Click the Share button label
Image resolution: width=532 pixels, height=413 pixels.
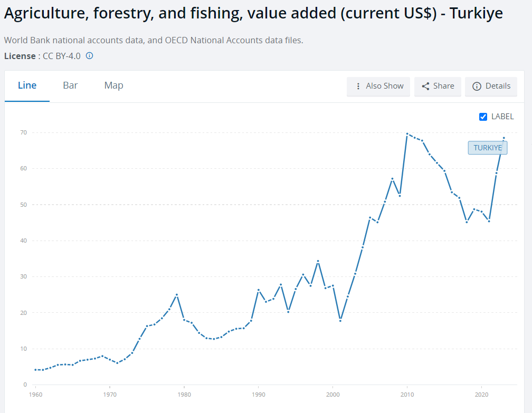[x=443, y=86]
